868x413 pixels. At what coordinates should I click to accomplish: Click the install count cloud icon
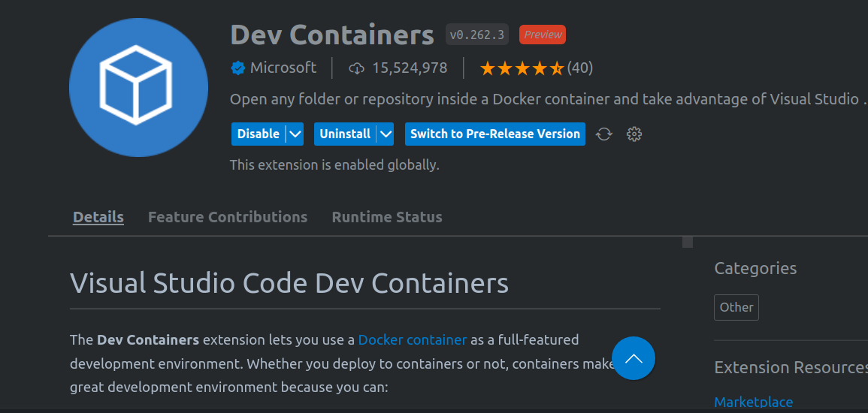pyautogui.click(x=357, y=68)
